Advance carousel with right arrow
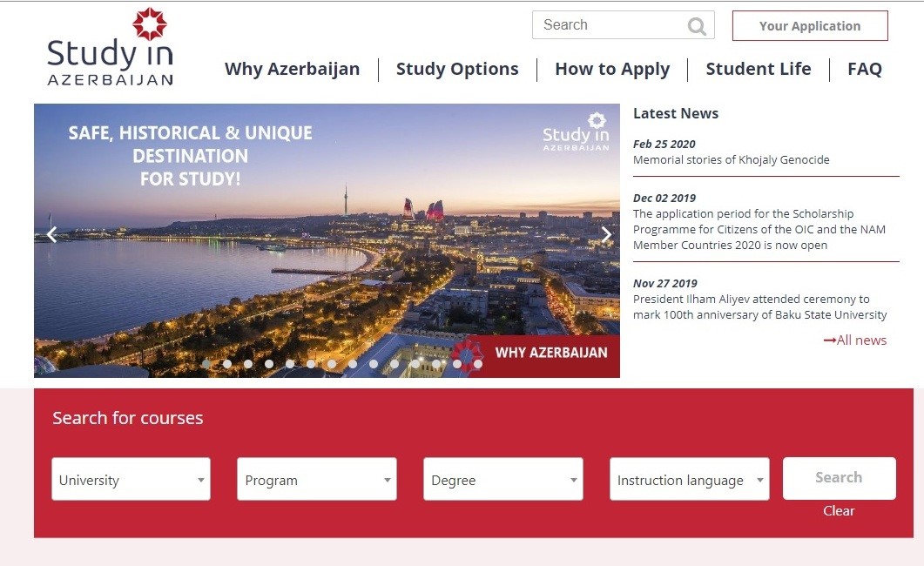Screen dimensions: 924x566 point(606,234)
